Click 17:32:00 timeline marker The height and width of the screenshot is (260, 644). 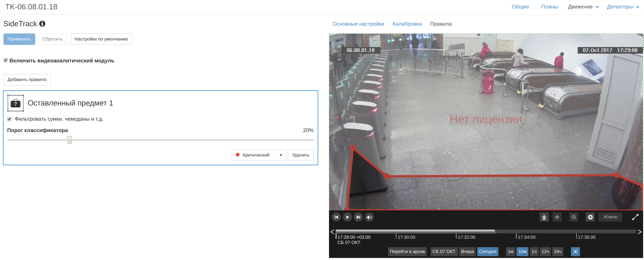[466, 237]
